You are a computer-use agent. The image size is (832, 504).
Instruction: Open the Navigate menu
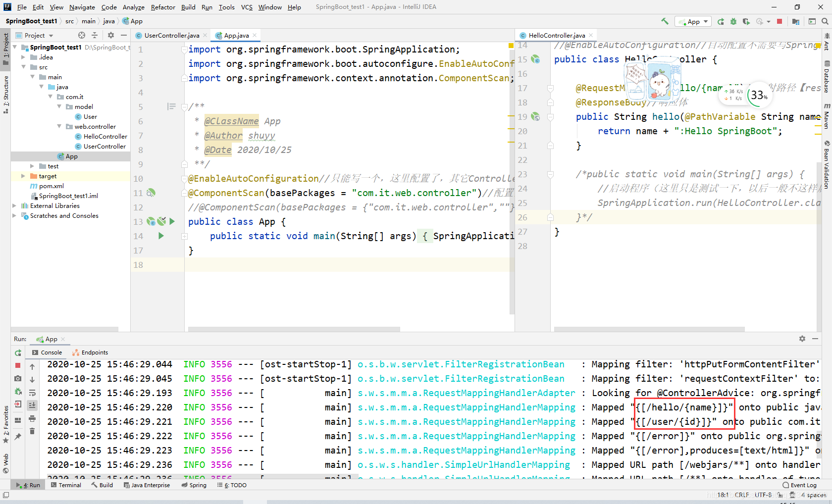[82, 7]
